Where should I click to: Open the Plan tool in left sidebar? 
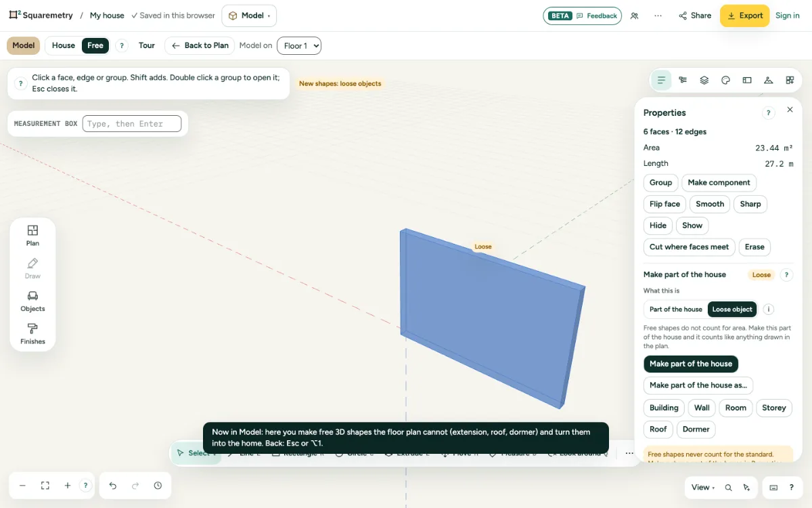pyautogui.click(x=32, y=235)
